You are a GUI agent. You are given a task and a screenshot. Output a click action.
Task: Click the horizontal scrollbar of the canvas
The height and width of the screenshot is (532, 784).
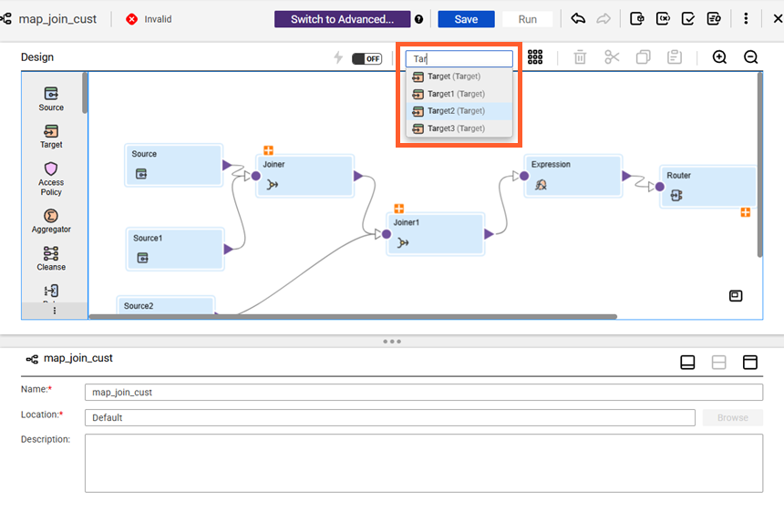click(353, 316)
